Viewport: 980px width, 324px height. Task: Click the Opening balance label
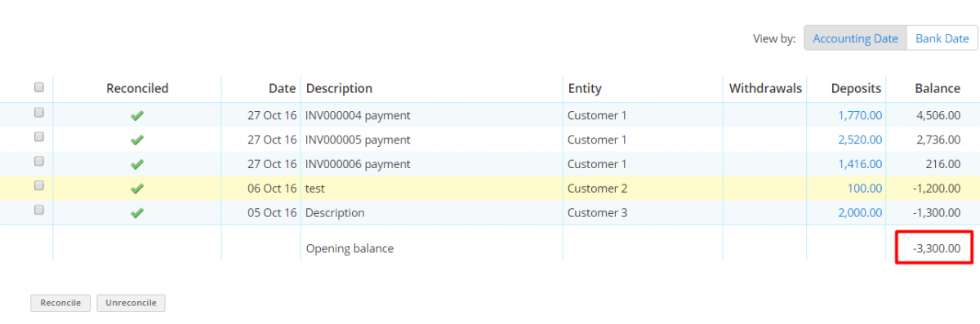[x=350, y=248]
